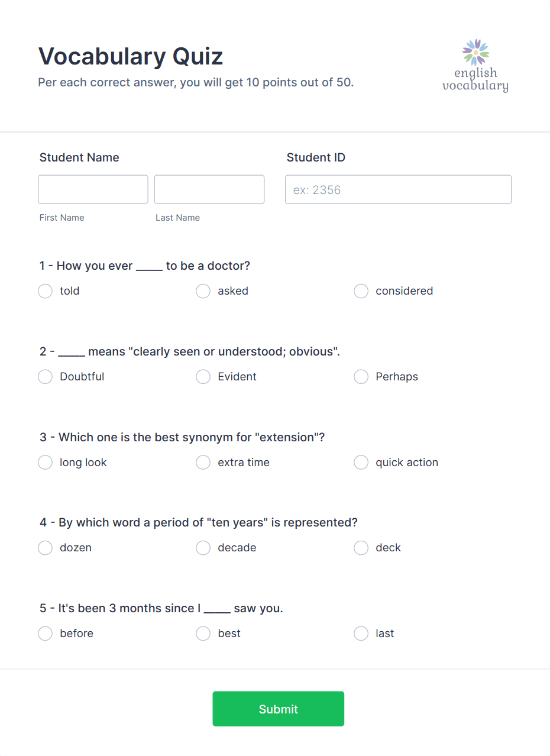Select "dozen" for question 4
This screenshot has width=550, height=756.
click(45, 548)
